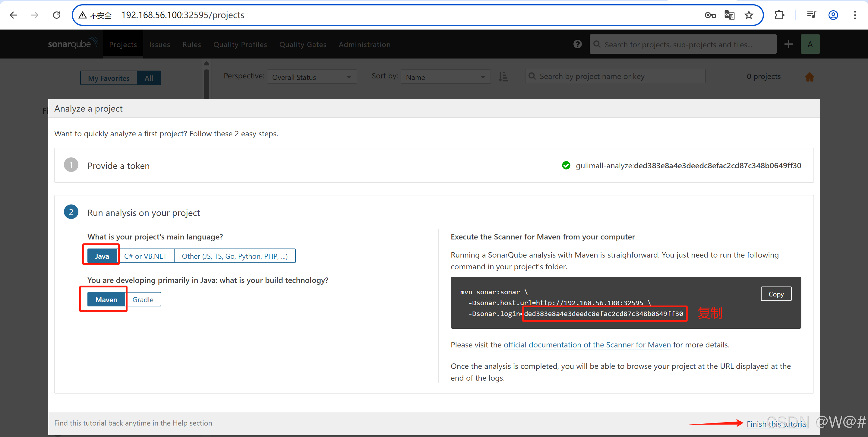Open the translate page icon

pos(729,15)
